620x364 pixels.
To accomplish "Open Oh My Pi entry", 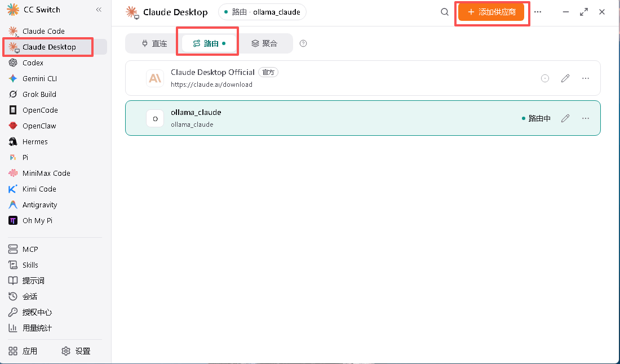I will [37, 221].
